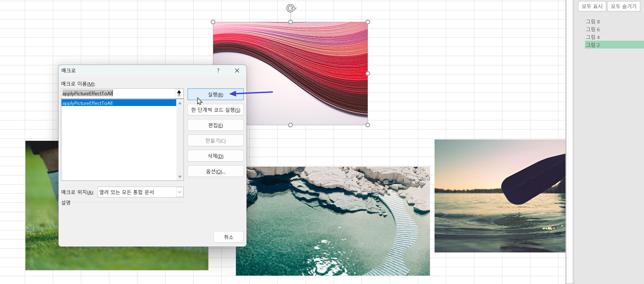The width and height of the screenshot is (644, 284).
Task: Click the macro name input field
Action: tap(118, 93)
